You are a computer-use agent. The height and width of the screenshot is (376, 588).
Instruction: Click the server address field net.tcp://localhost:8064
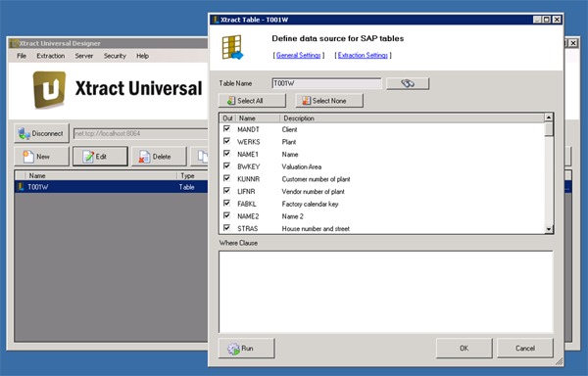[140, 133]
